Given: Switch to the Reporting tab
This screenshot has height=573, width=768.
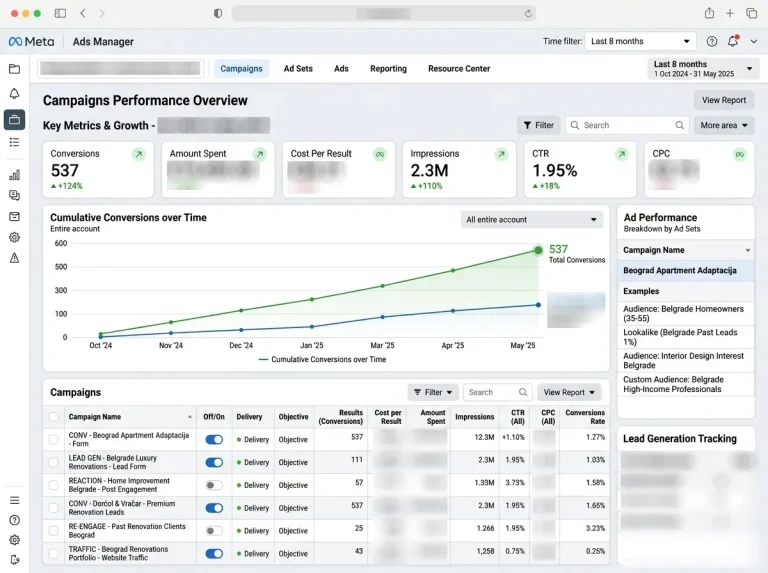Looking at the screenshot, I should [x=388, y=69].
